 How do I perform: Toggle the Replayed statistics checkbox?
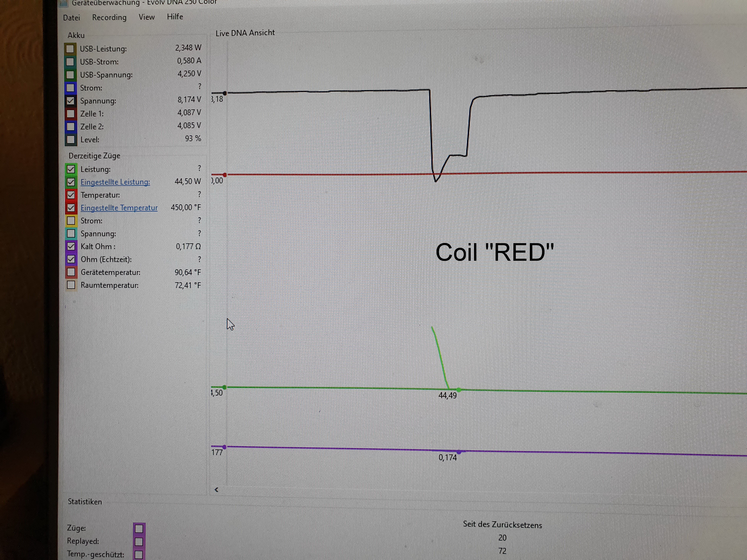click(x=139, y=542)
